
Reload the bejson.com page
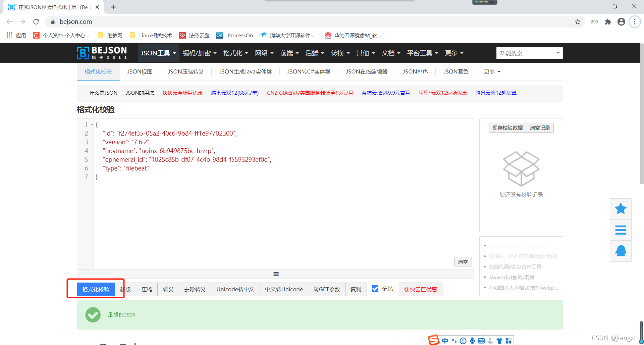36,22
